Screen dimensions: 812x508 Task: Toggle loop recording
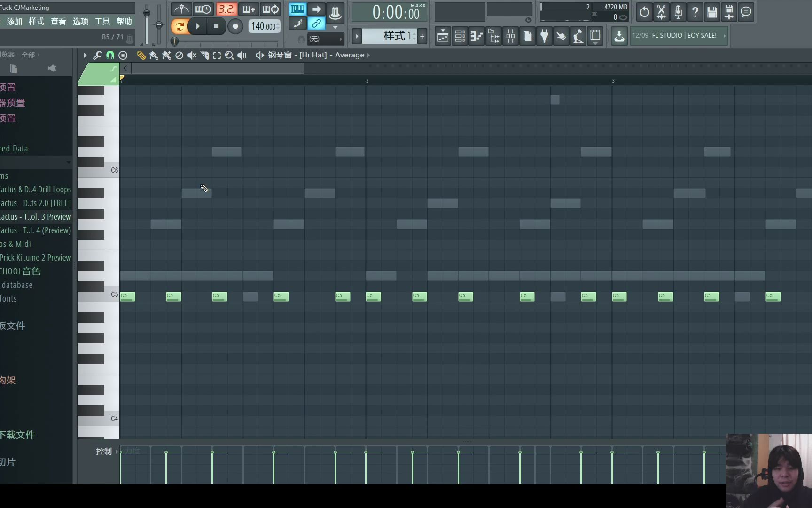click(271, 9)
